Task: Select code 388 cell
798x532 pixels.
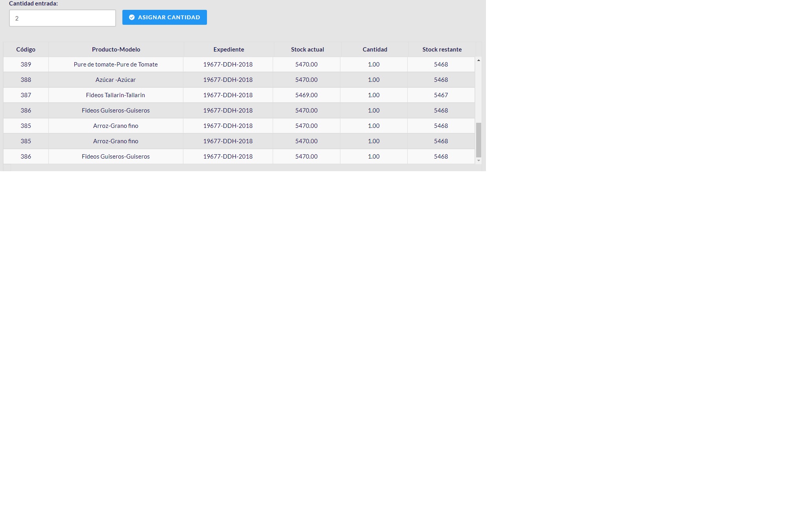Action: coord(26,80)
